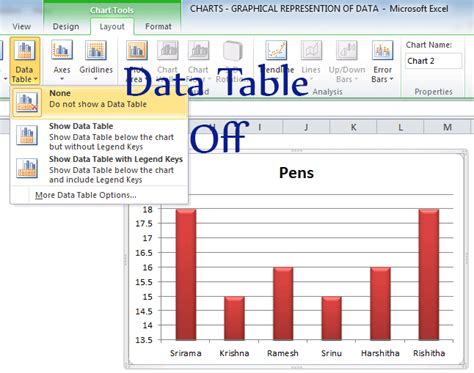Expand the Error Bars dropdown arrow
The height and width of the screenshot is (373, 474).
392,79
